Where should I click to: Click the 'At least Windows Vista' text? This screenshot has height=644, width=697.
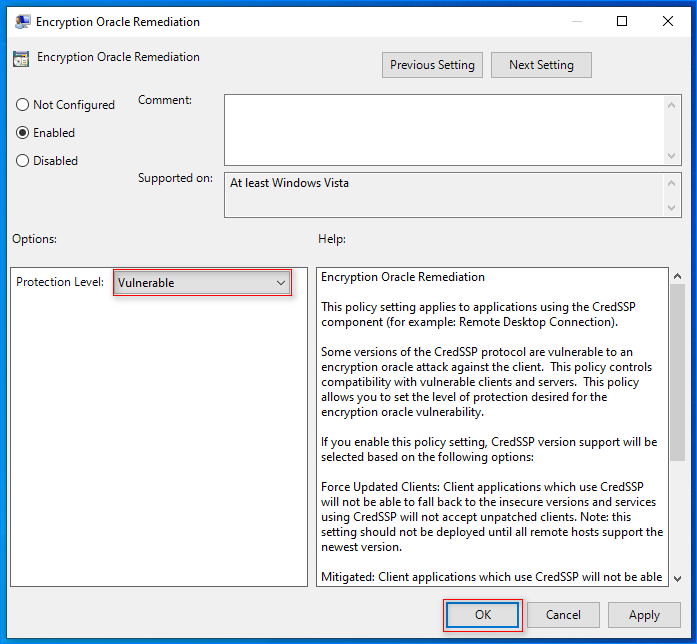click(x=289, y=183)
